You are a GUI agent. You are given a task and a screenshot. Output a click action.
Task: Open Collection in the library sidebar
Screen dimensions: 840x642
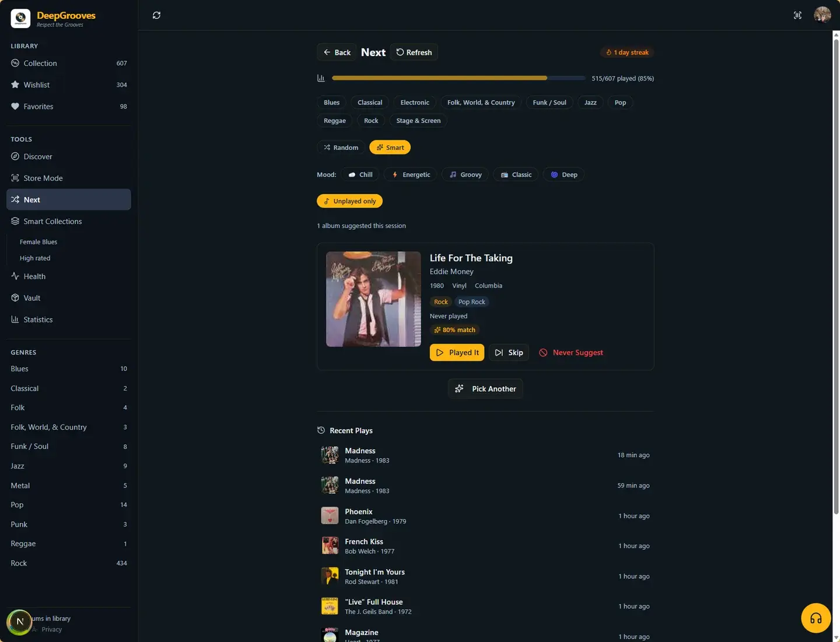pyautogui.click(x=69, y=63)
